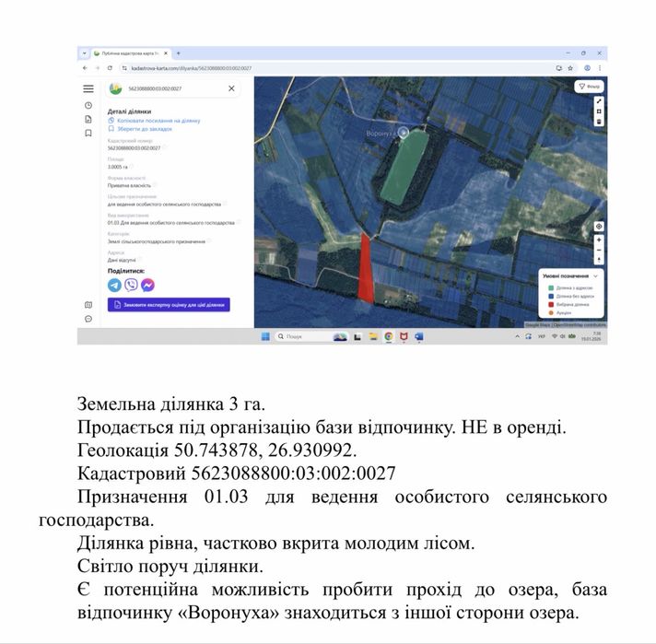Image resolution: width=656 pixels, height=644 pixels.
Task: Share the parcel via Telegram
Action: [114, 285]
